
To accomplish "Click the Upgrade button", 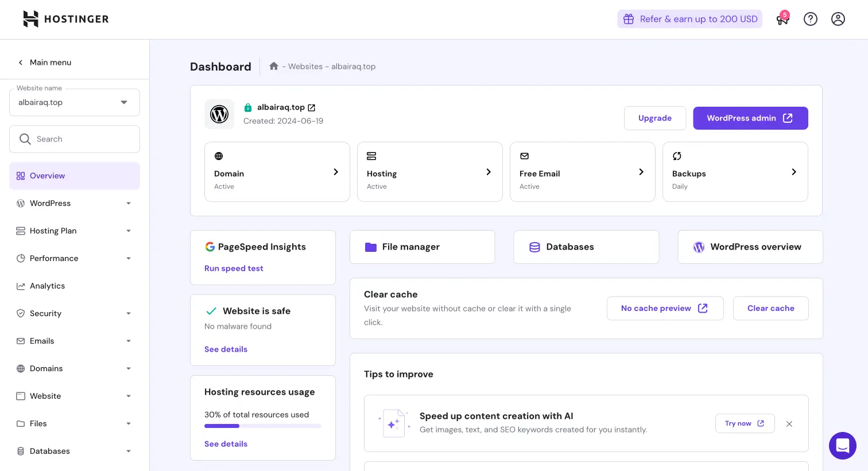I will pos(655,118).
